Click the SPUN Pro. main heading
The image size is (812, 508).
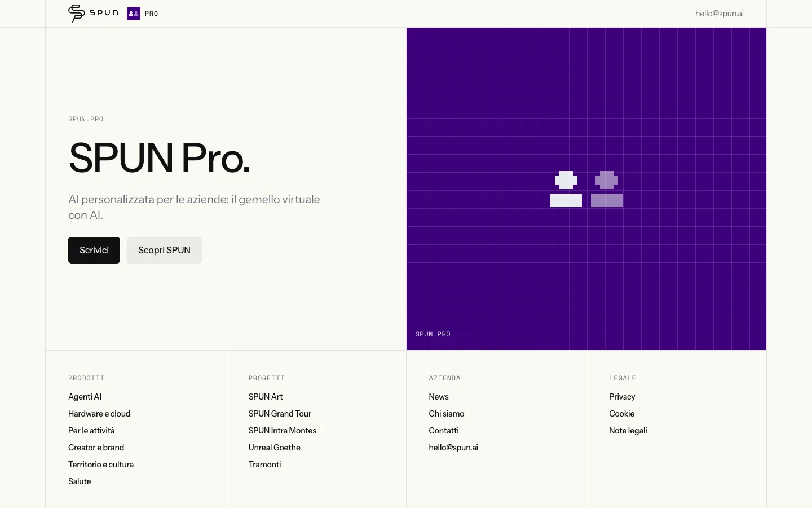[159, 157]
